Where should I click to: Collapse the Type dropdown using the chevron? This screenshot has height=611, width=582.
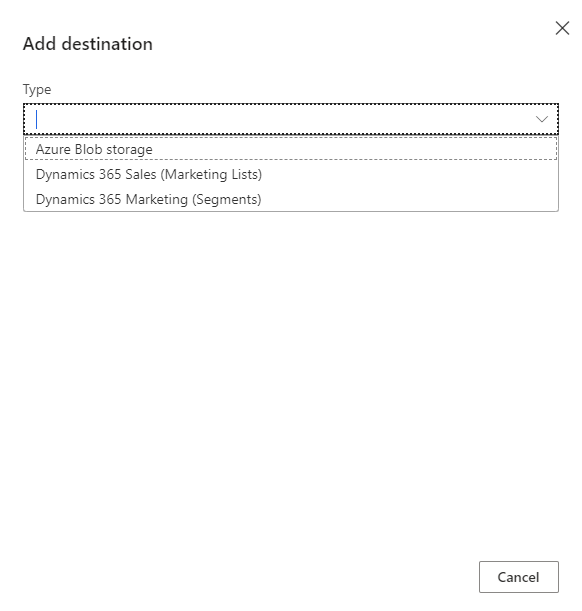point(542,119)
